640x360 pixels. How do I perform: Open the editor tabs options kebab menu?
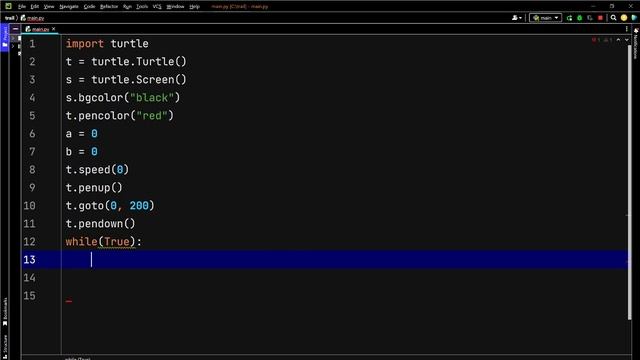(627, 29)
